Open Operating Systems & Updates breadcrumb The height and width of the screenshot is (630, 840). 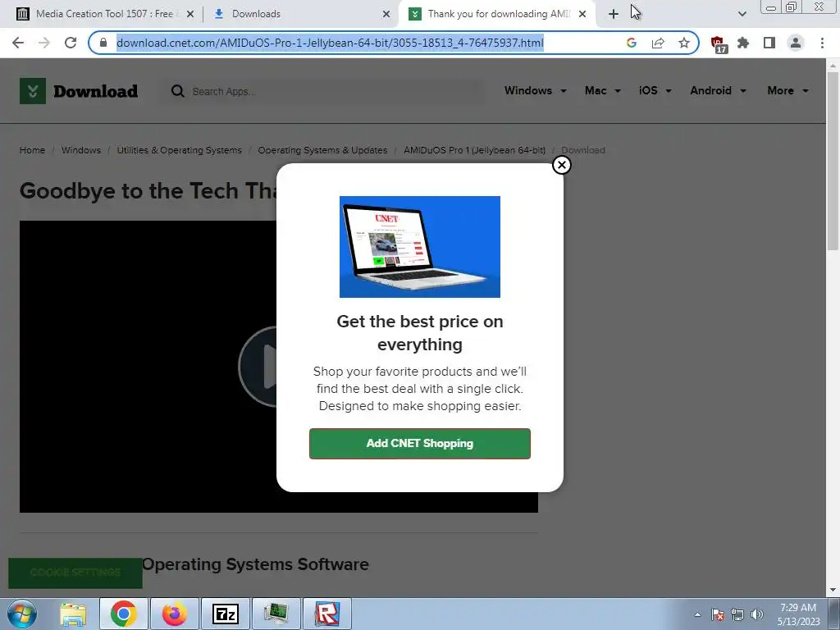click(322, 151)
